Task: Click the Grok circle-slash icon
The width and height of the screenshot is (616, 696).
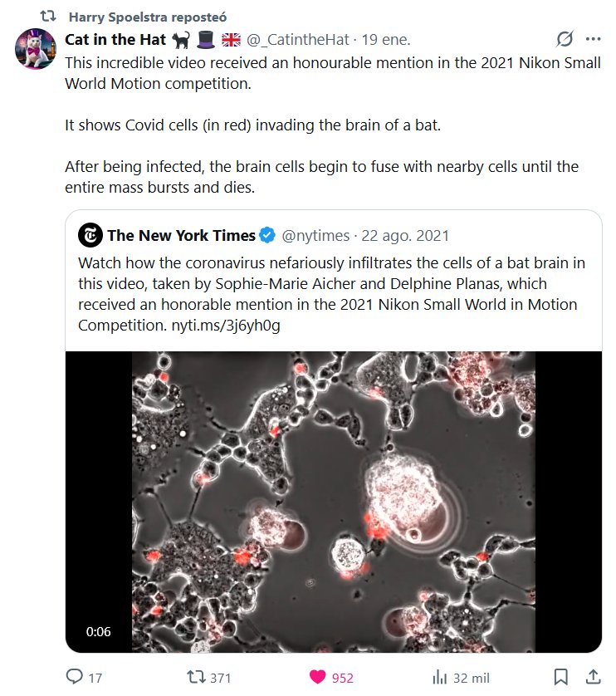Action: [565, 39]
